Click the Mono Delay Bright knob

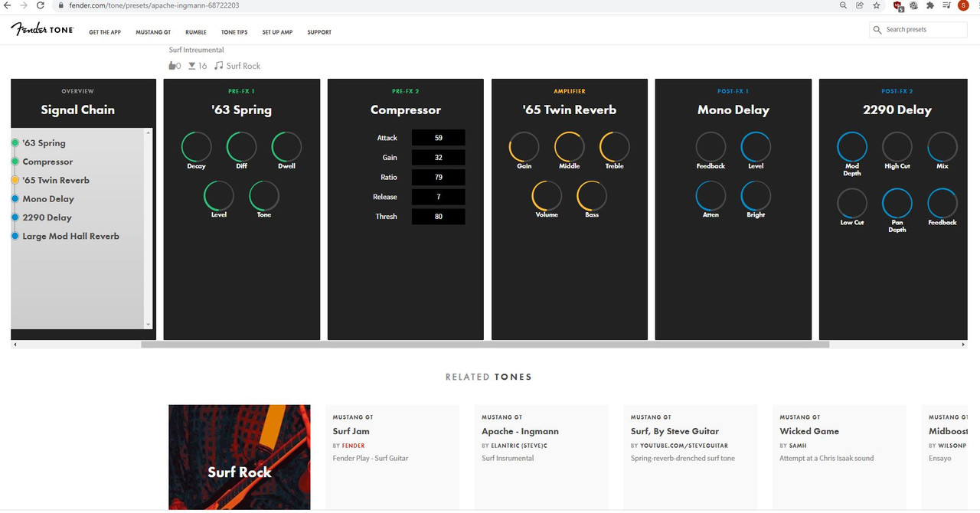click(x=756, y=195)
